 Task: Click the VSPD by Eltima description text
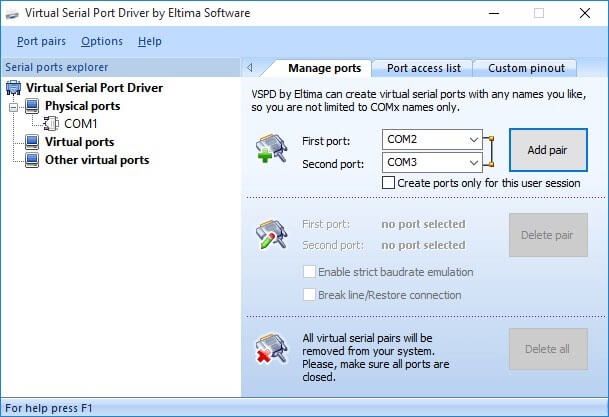[418, 101]
